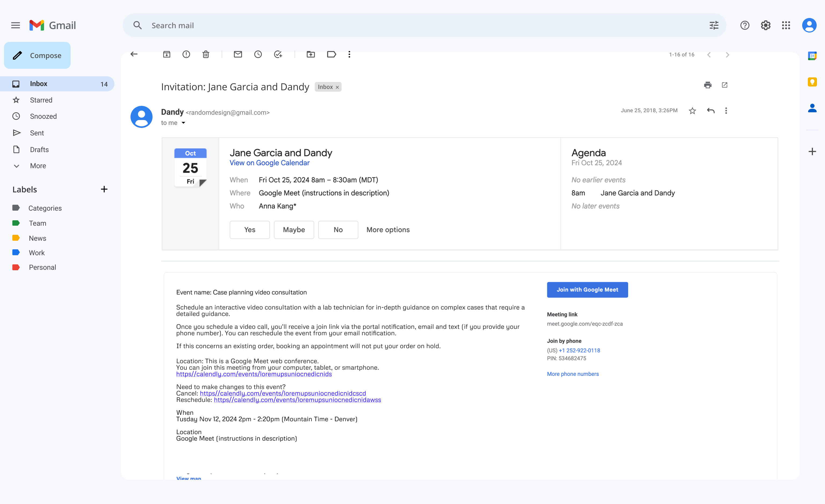Viewport: 825px width, 504px height.
Task: Open Google Calendar in the side panel
Action: click(x=812, y=56)
